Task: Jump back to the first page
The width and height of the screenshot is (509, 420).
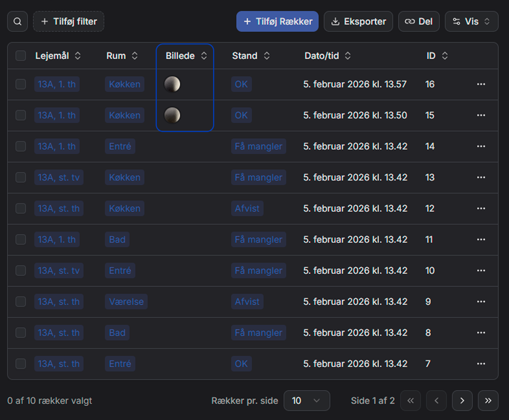Action: (x=411, y=401)
